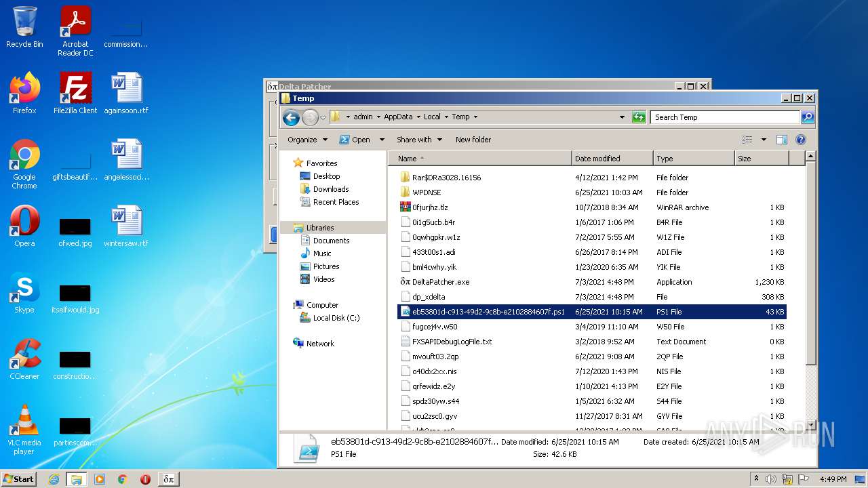Select Libraries in navigation pane
The height and width of the screenshot is (488, 868).
point(319,228)
